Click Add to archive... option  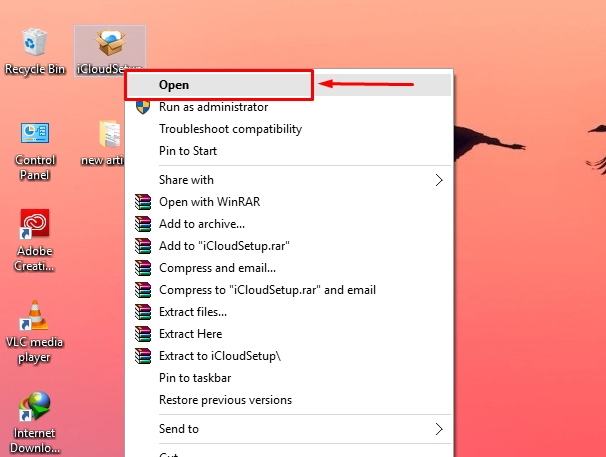202,224
